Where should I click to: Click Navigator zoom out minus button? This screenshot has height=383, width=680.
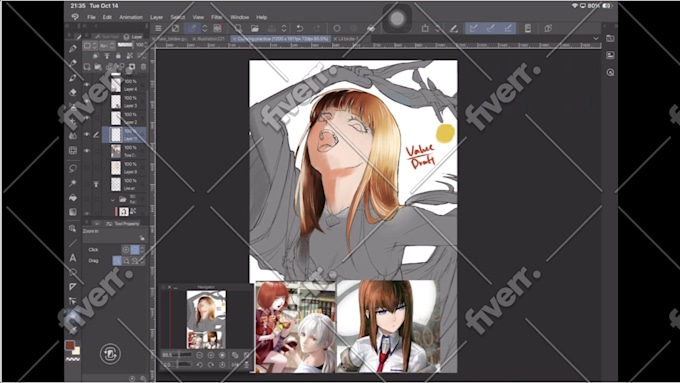199,355
